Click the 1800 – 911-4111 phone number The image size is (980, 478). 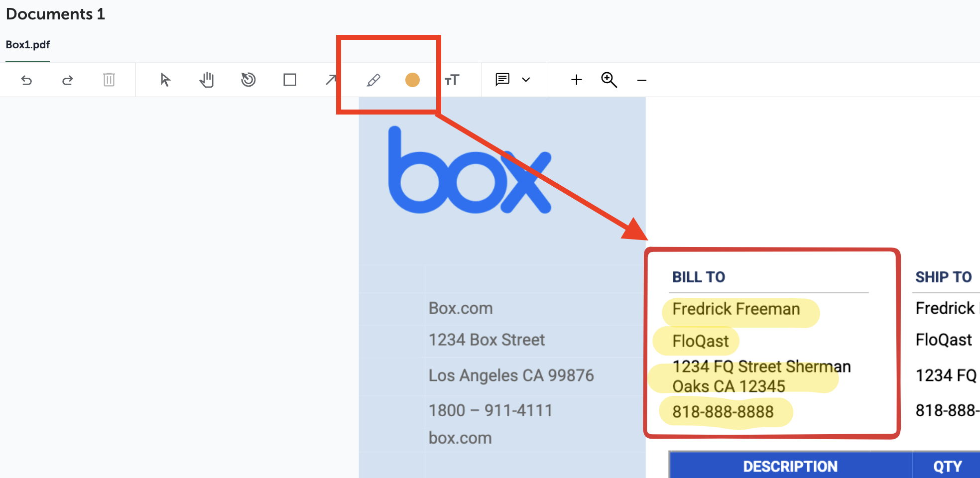pyautogui.click(x=490, y=410)
